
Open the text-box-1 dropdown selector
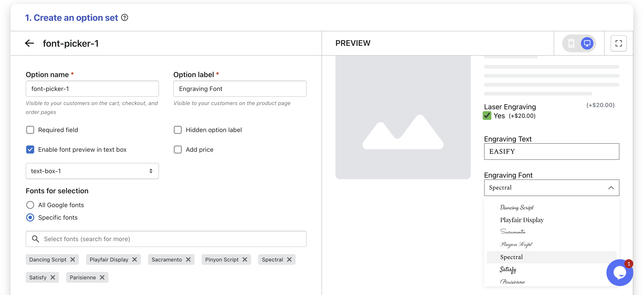tap(92, 171)
